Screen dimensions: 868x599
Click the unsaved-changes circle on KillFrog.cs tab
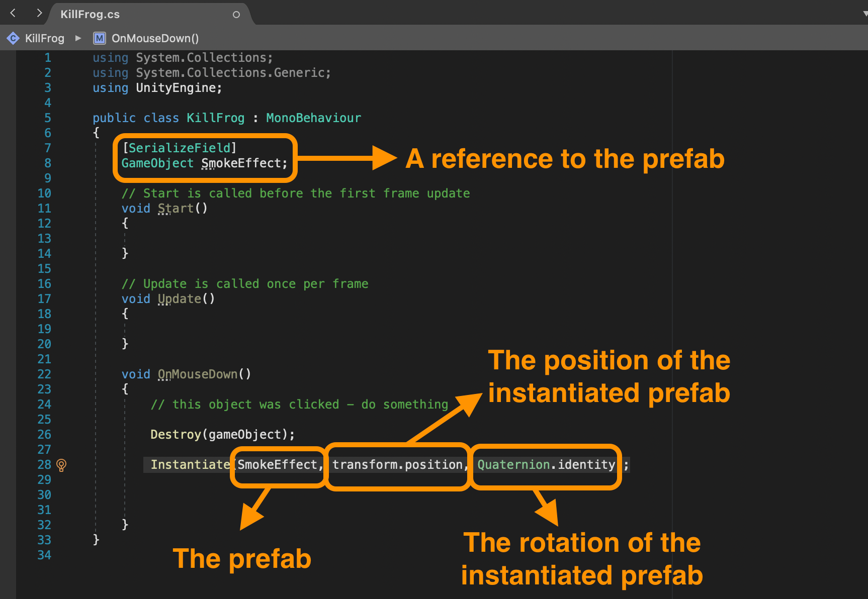236,15
